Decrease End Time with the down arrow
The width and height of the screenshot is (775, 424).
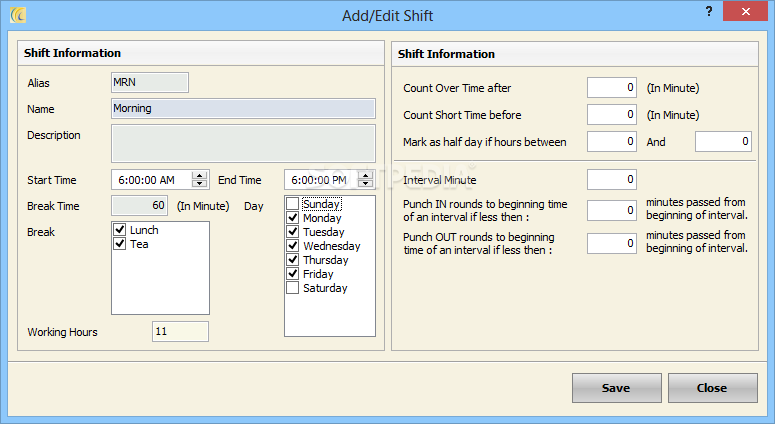366,184
